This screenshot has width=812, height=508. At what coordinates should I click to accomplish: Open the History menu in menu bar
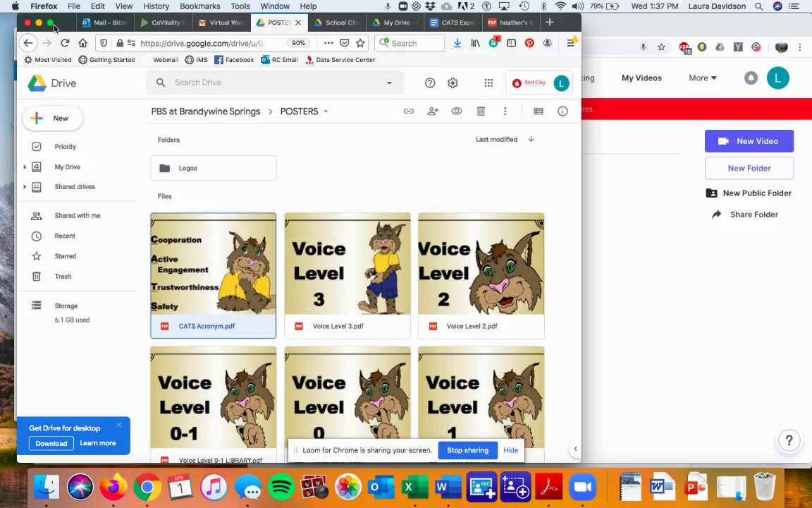point(156,6)
